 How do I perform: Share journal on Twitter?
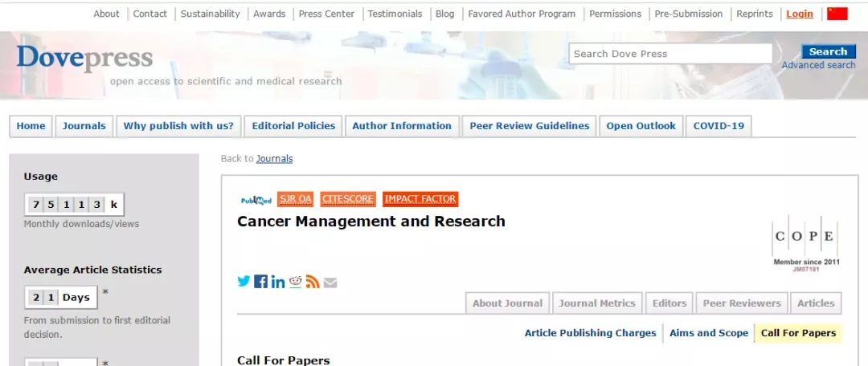point(244,281)
